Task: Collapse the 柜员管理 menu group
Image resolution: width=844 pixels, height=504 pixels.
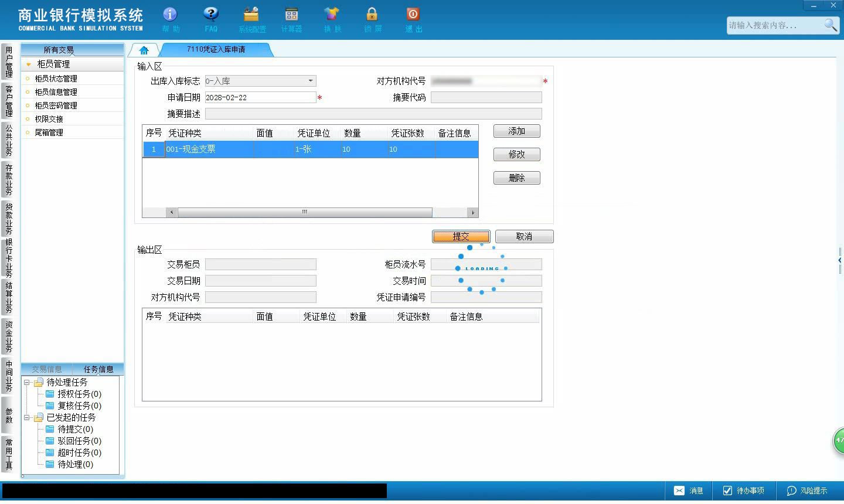Action: (29, 64)
